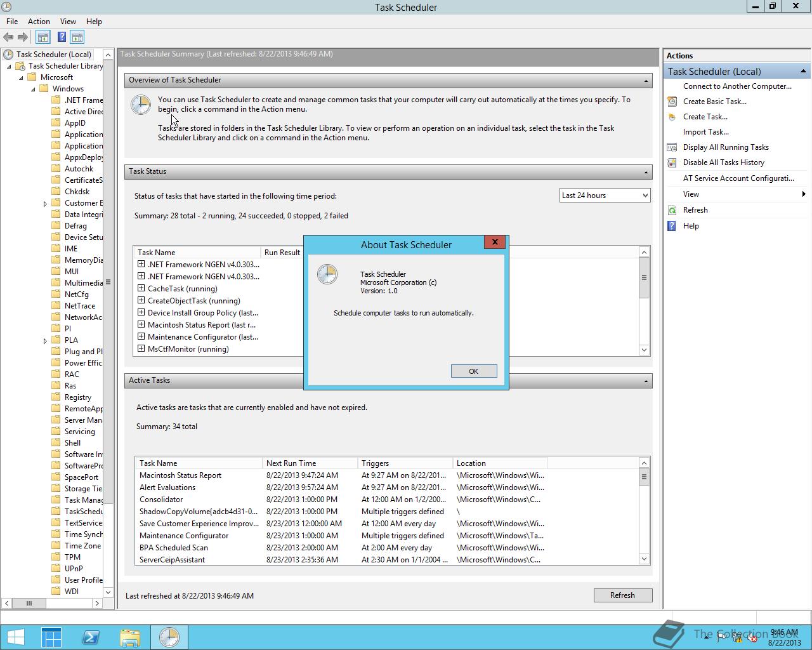Collapse the Overview of Task Scheduler section
The height and width of the screenshot is (650, 812).
pos(646,81)
